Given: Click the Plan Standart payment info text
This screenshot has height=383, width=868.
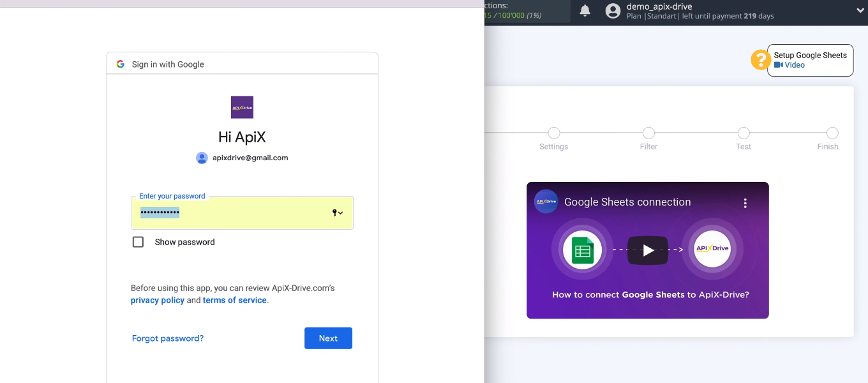Looking at the screenshot, I should click(x=700, y=16).
